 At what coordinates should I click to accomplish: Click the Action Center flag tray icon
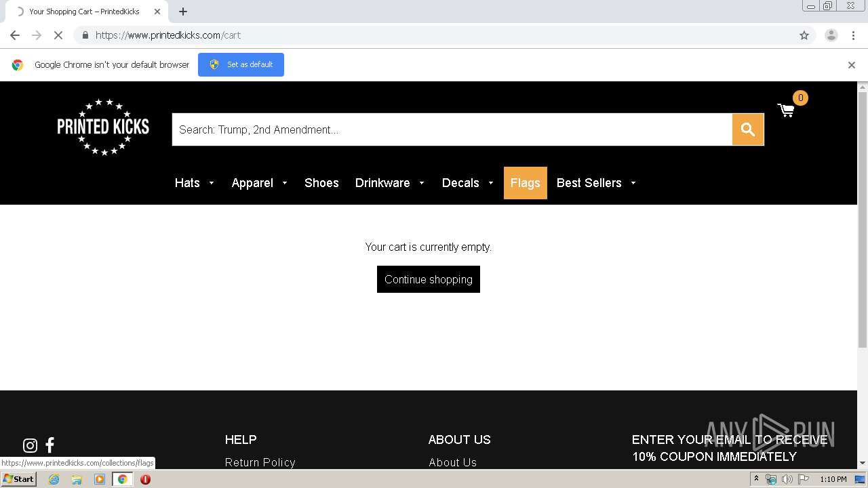point(804,479)
